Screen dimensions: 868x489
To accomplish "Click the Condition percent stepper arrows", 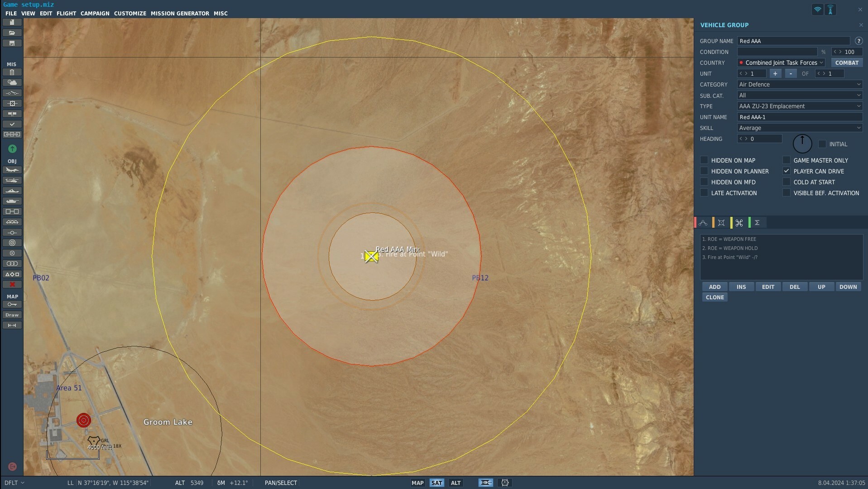I will 838,52.
